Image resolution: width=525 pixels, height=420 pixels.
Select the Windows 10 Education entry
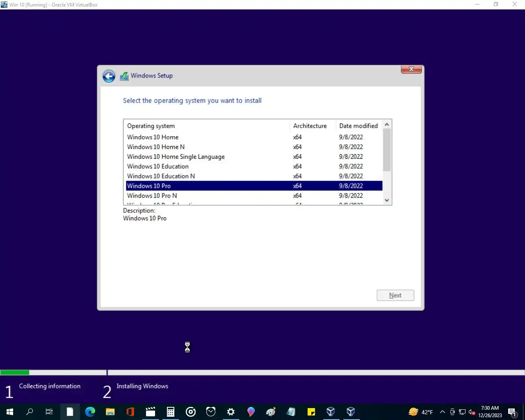[x=254, y=167]
